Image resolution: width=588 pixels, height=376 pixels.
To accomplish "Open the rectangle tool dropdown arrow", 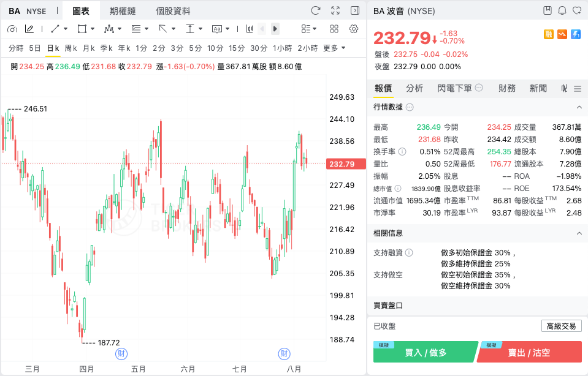I will pos(93,29).
